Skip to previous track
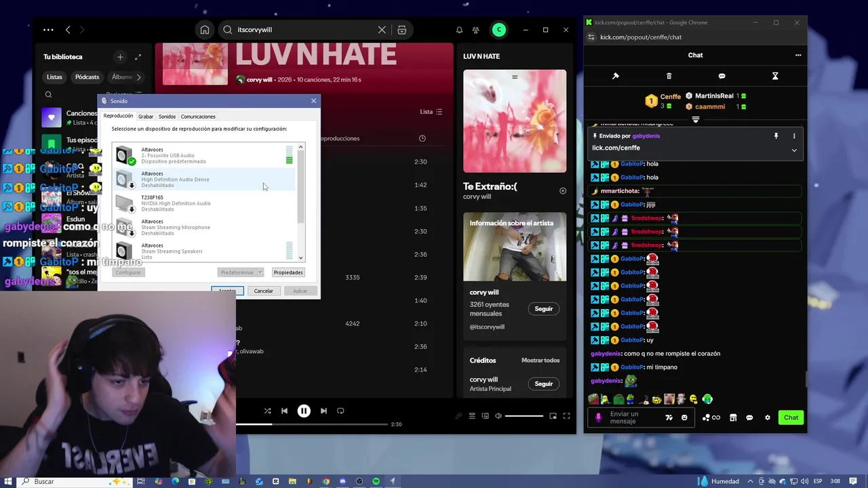868x488 pixels. [x=284, y=411]
